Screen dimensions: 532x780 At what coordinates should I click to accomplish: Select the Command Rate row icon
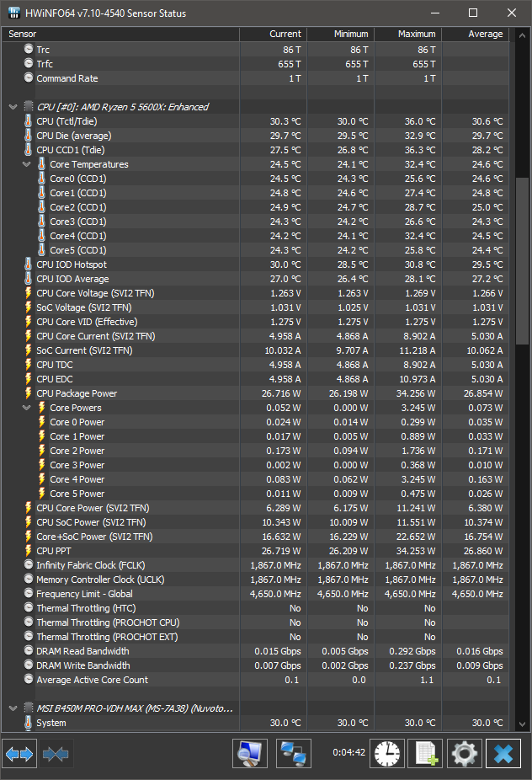[x=29, y=78]
